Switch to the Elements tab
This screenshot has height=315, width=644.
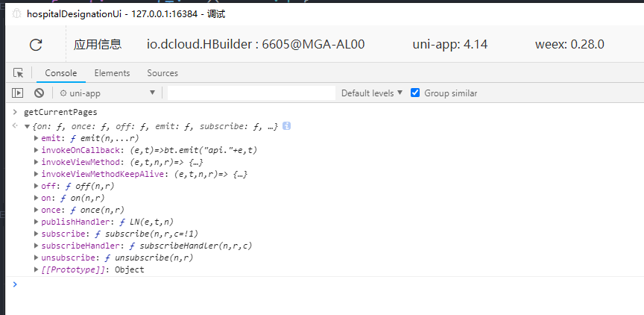(112, 73)
